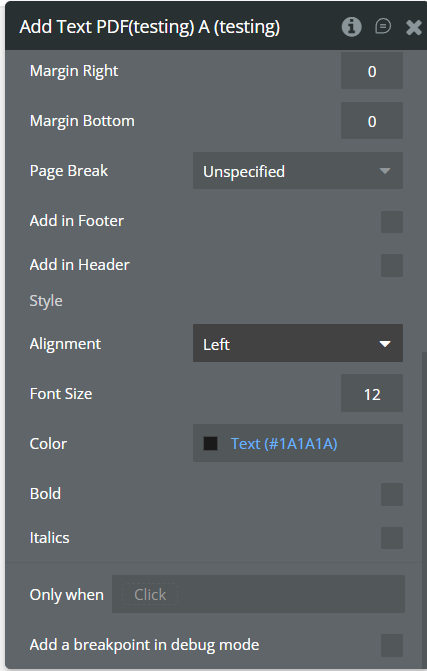The height and width of the screenshot is (671, 427).
Task: Close the Add Text PDF panel
Action: click(413, 27)
